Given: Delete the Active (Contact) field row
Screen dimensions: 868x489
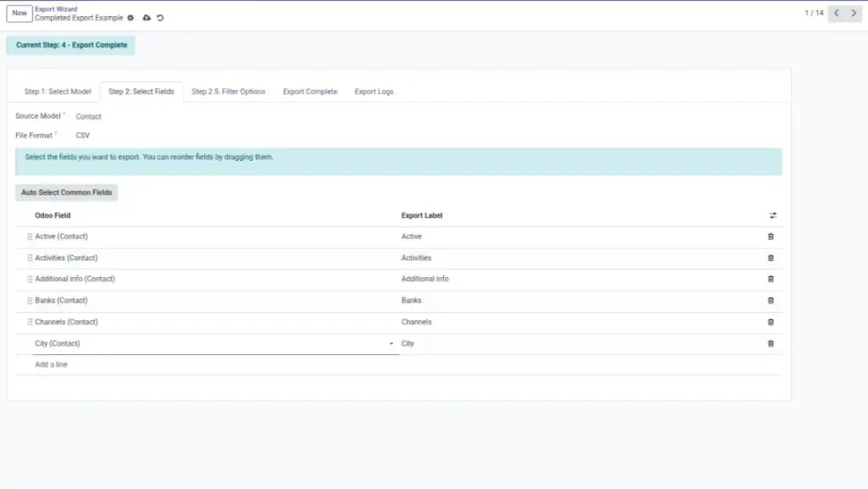Looking at the screenshot, I should click(771, 236).
